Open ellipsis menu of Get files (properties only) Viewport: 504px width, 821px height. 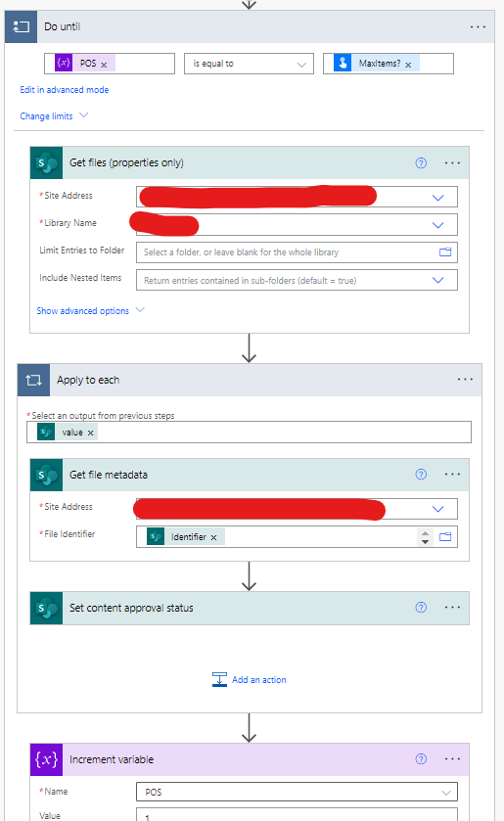tap(452, 162)
